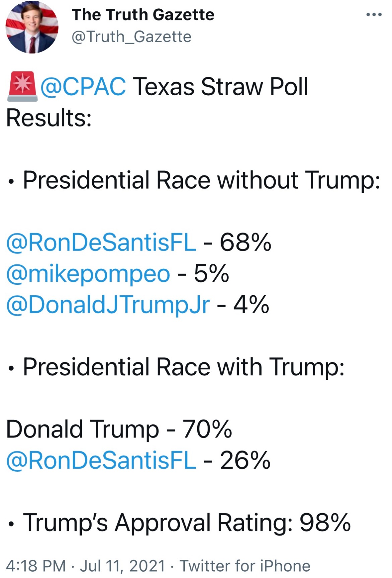The width and height of the screenshot is (392, 578).
Task: Click the siren emoji before @CPAC
Action: [x=22, y=86]
